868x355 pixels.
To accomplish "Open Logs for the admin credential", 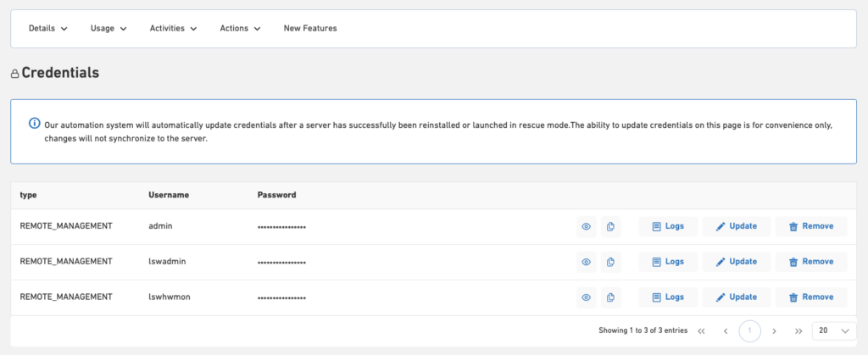I will 668,226.
